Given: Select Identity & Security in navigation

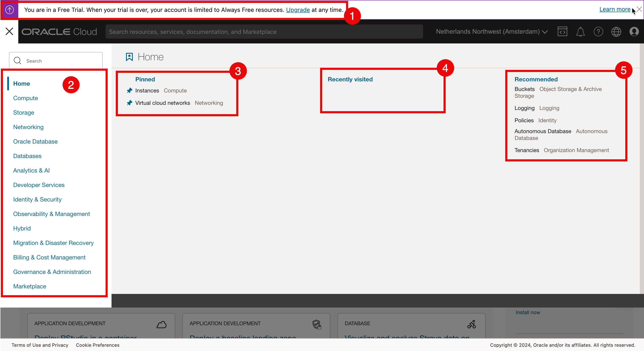Looking at the screenshot, I should point(37,199).
